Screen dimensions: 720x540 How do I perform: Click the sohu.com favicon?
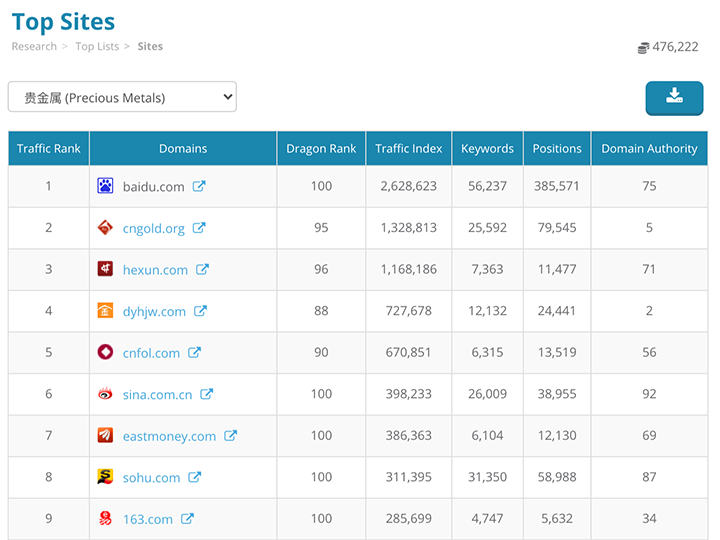[105, 477]
